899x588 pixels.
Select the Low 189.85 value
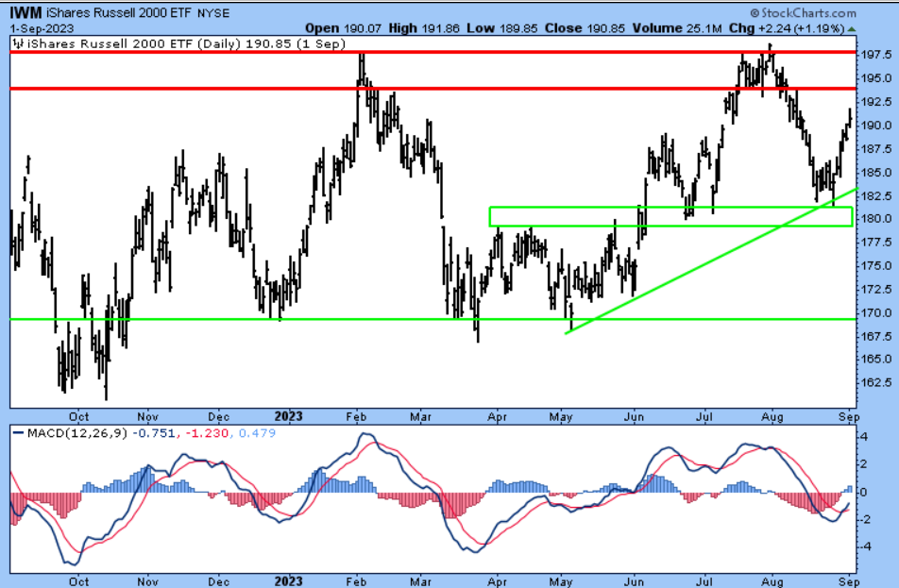tap(502, 28)
